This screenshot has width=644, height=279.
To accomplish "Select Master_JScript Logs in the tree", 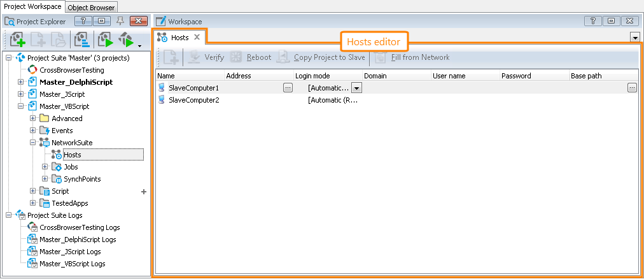I will 70,252.
